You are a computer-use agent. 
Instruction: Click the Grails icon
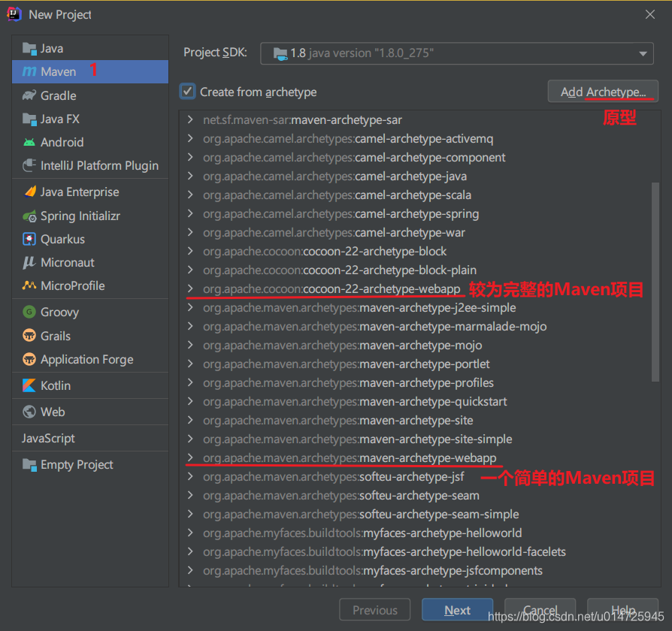(x=29, y=336)
